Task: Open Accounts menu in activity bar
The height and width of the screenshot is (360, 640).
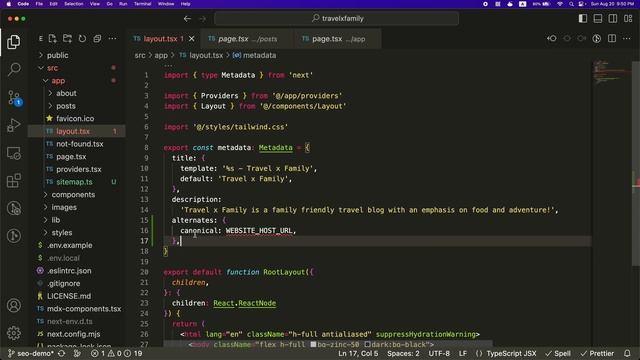Action: pyautogui.click(x=14, y=305)
